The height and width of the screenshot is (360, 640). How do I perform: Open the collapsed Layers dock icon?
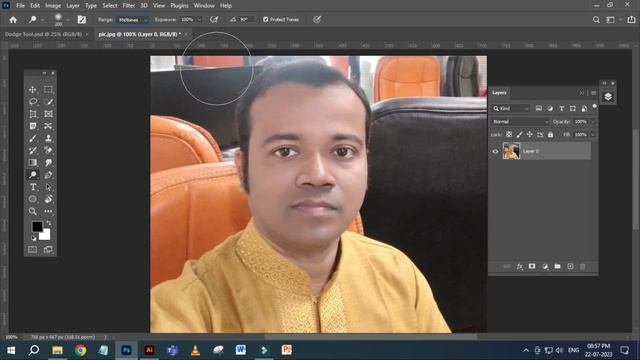(608, 97)
